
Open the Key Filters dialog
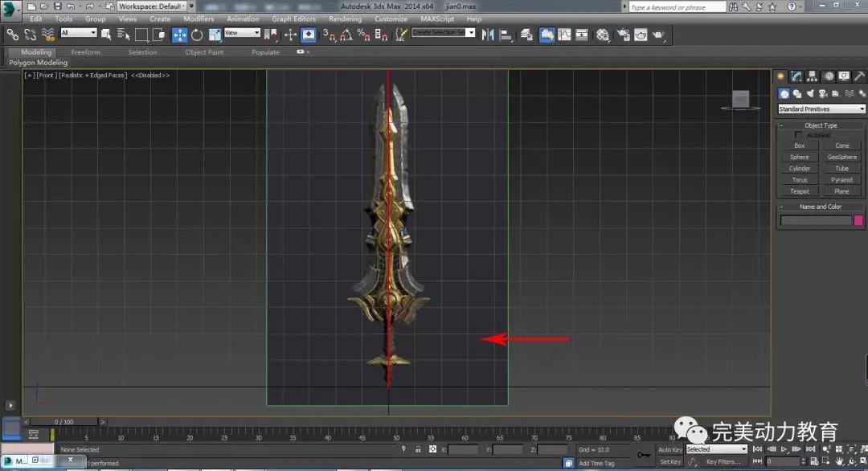723,461
